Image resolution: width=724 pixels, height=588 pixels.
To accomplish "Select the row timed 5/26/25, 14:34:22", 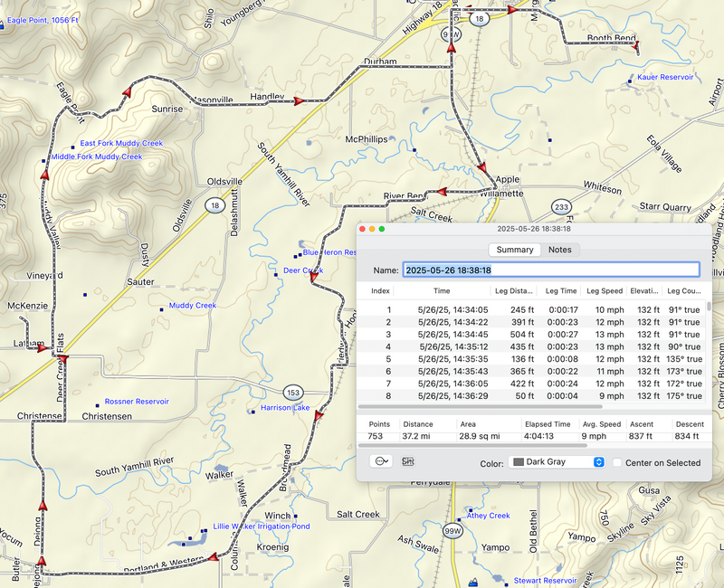I will 532,322.
